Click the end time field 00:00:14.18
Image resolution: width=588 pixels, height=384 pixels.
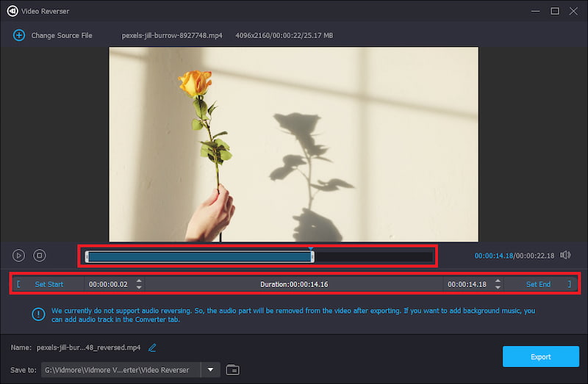pos(467,284)
